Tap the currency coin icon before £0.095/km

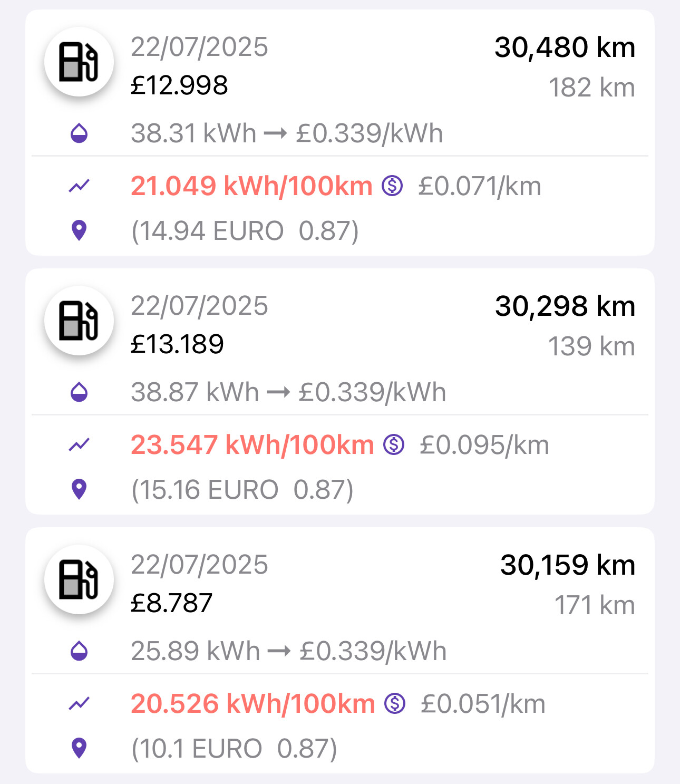(394, 445)
